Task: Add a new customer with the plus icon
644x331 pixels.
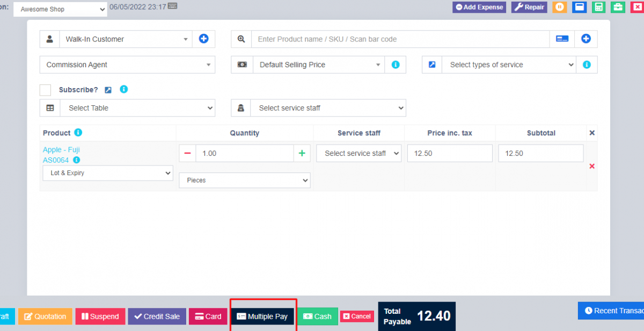Action: pyautogui.click(x=203, y=39)
